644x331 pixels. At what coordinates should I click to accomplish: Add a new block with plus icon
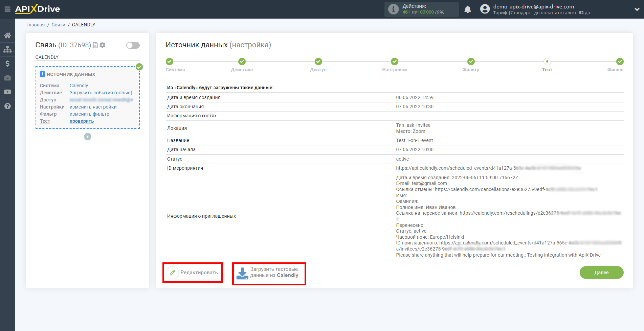(88, 137)
